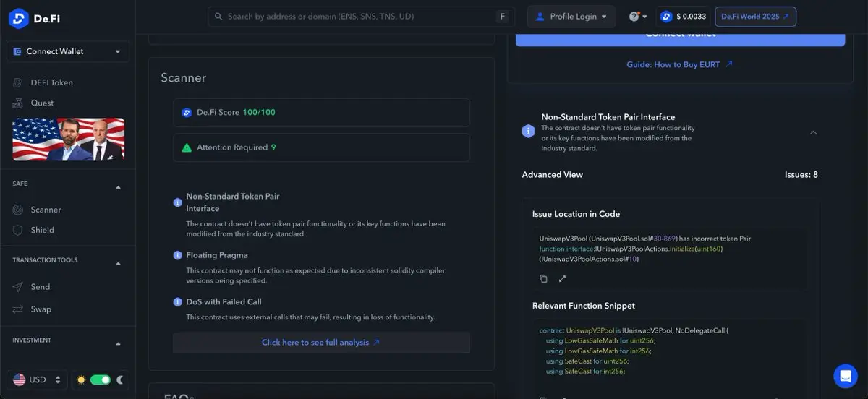Toggle light/dark theme switch
This screenshot has height=399, width=868.
[100, 379]
